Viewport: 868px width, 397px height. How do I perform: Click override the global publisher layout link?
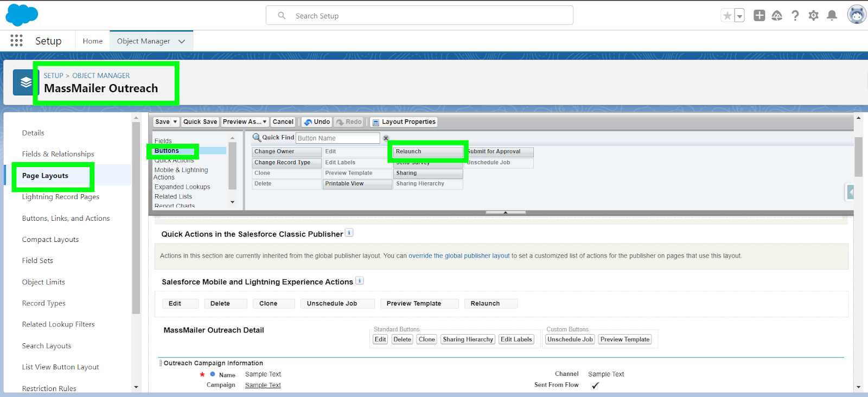click(x=459, y=256)
